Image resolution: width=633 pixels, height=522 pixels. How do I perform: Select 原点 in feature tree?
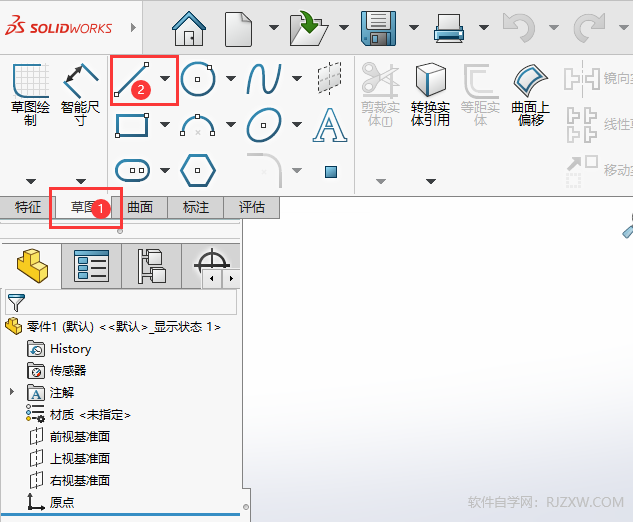(62, 502)
